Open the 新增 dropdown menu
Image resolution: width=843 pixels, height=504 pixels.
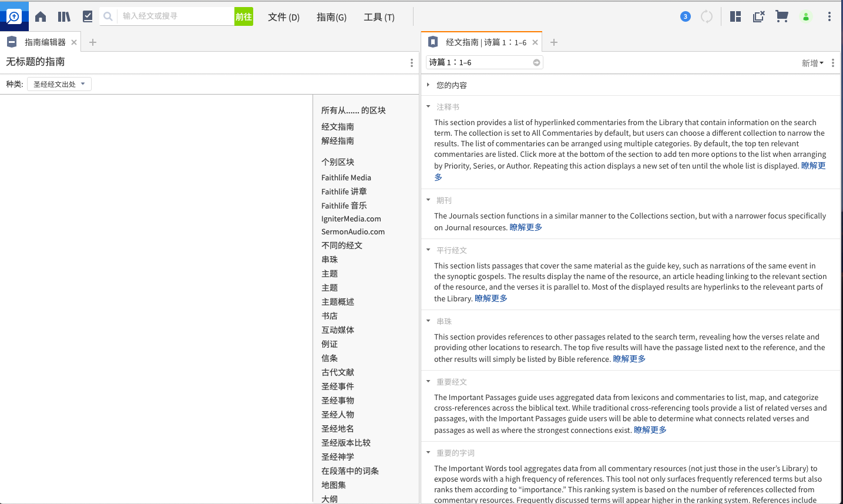pos(812,63)
